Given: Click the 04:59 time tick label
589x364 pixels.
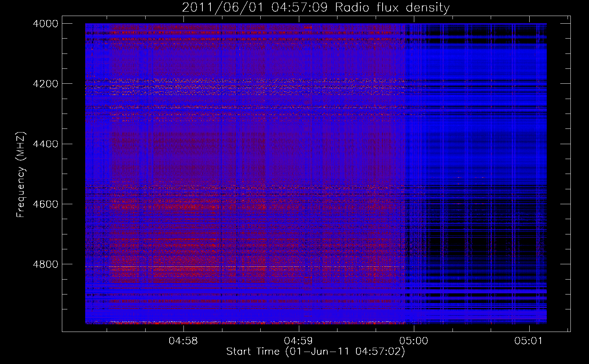Looking at the screenshot, I should coord(299,341).
